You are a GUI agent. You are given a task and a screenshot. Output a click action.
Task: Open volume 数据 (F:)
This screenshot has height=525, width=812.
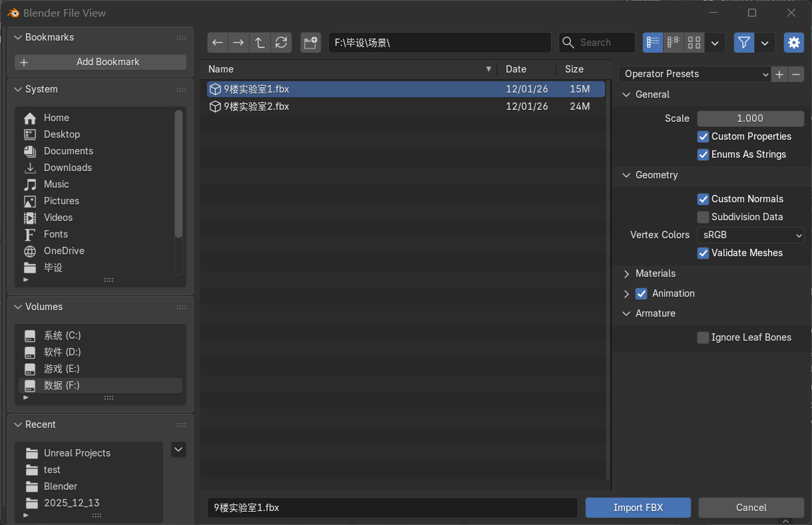(x=100, y=385)
